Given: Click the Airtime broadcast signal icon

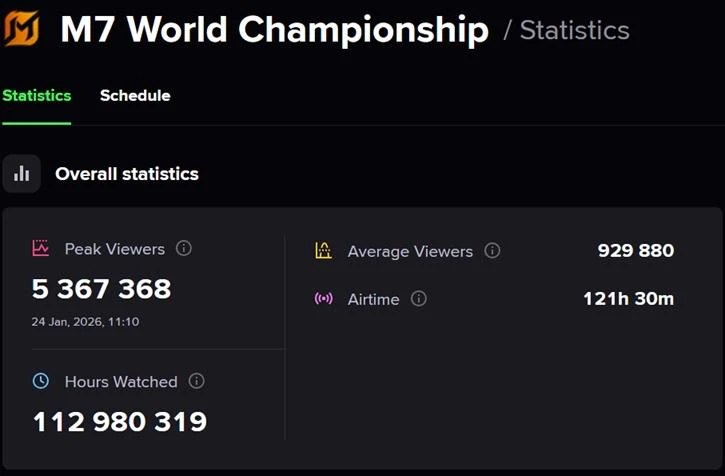Looking at the screenshot, I should click(x=323, y=299).
